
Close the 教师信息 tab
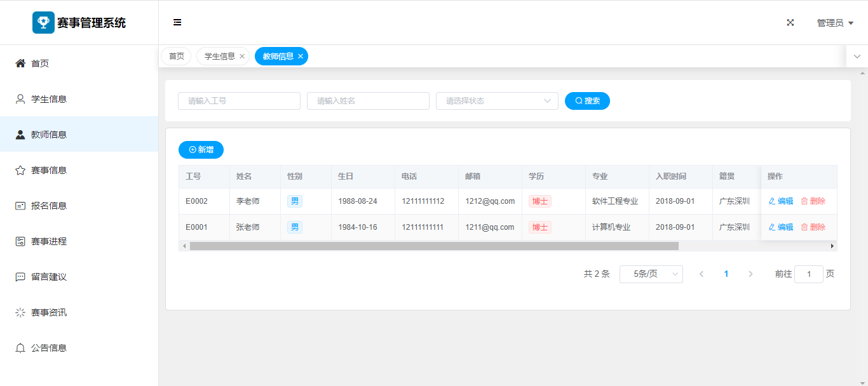[301, 57]
